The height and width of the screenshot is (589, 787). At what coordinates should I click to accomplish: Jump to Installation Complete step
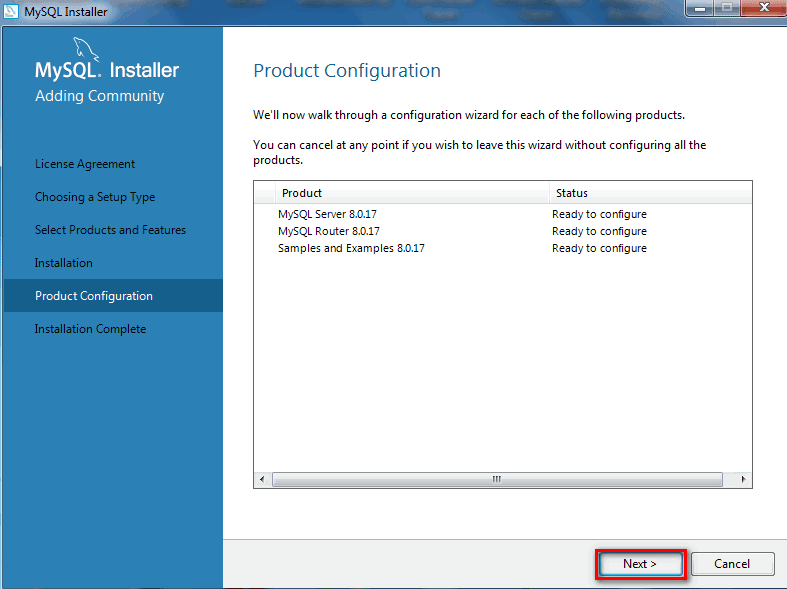point(90,329)
